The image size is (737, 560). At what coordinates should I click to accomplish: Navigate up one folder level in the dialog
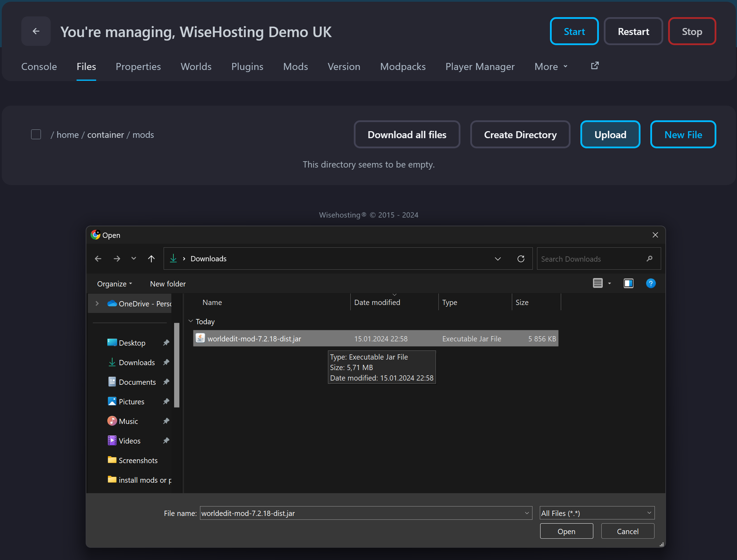tap(151, 258)
